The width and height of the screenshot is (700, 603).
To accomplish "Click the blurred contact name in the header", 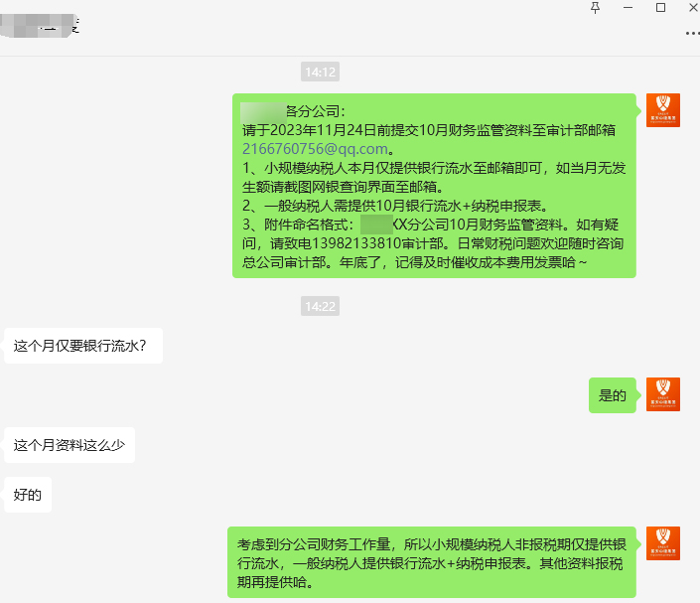I will (40, 26).
